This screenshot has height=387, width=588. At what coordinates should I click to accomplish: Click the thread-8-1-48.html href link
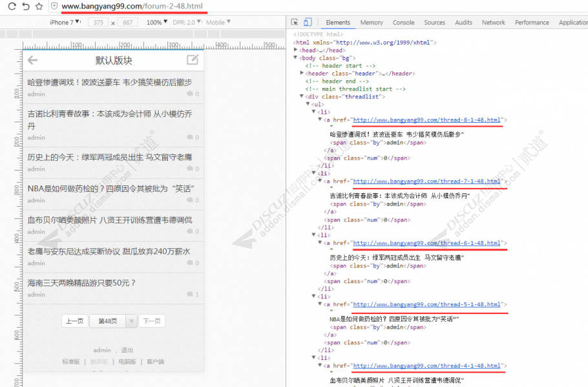(426, 120)
